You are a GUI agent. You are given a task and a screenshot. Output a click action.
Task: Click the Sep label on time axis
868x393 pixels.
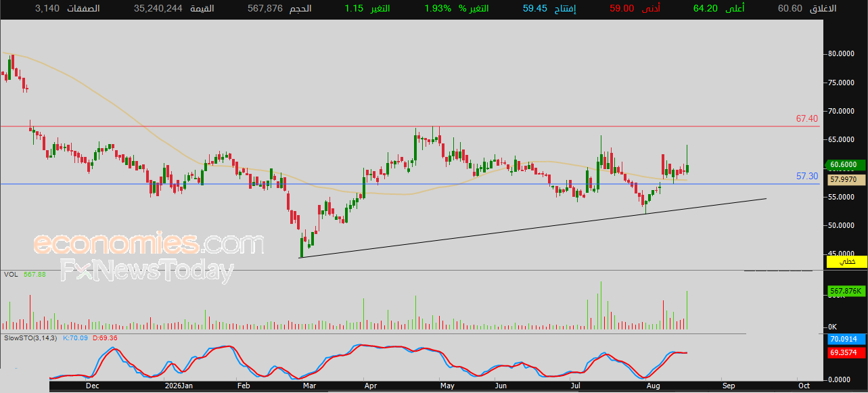click(x=728, y=386)
